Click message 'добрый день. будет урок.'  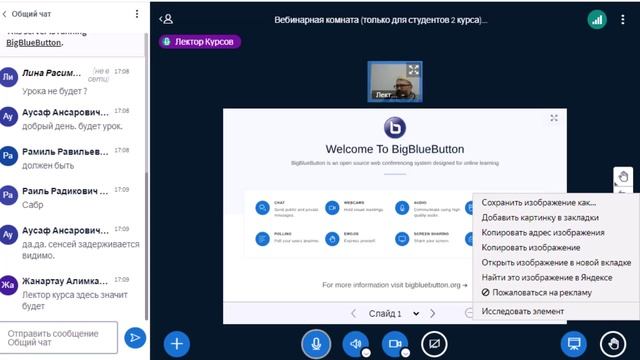72,126
